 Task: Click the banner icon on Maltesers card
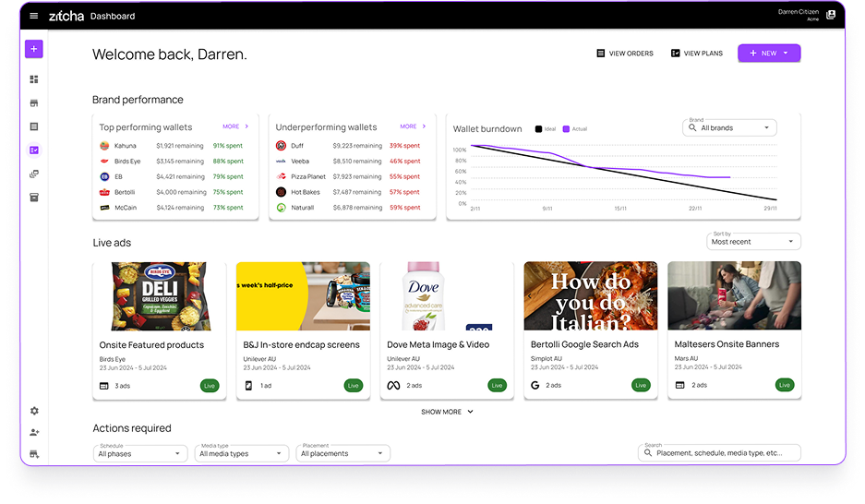(x=679, y=385)
